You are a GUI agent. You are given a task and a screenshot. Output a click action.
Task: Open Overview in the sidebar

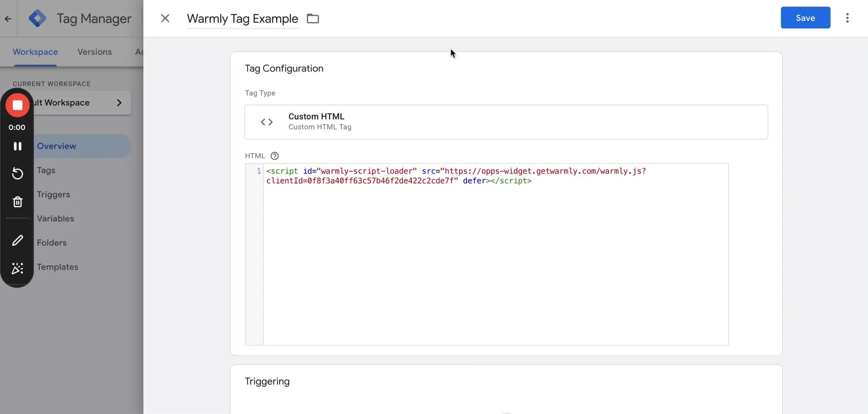56,146
